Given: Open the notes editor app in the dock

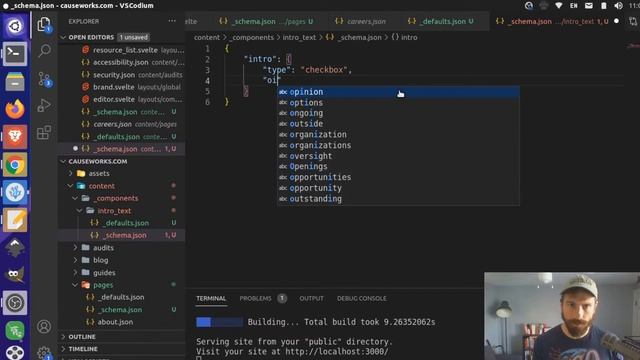Looking at the screenshot, I should click(x=15, y=220).
